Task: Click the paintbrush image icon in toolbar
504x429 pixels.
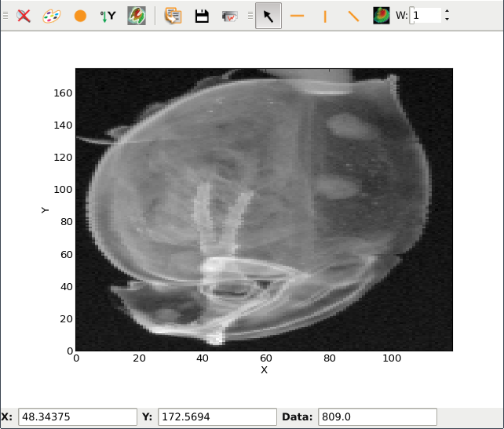Action: tap(136, 16)
